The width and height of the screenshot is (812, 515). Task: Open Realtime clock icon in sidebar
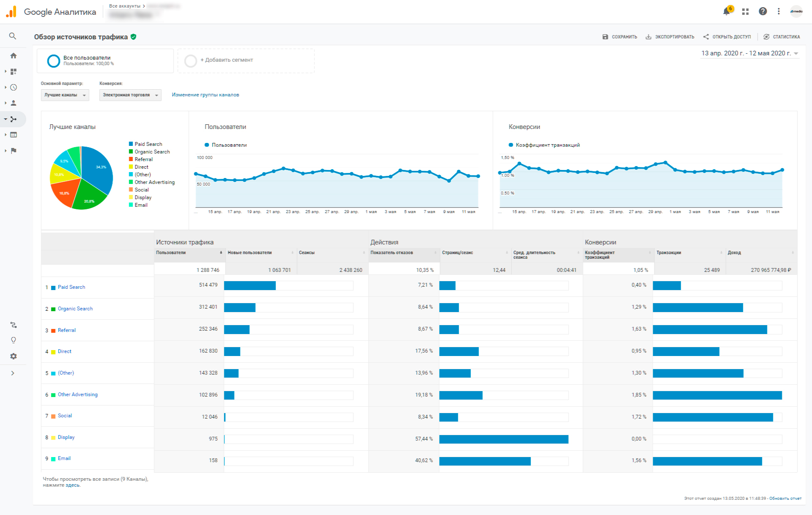14,87
